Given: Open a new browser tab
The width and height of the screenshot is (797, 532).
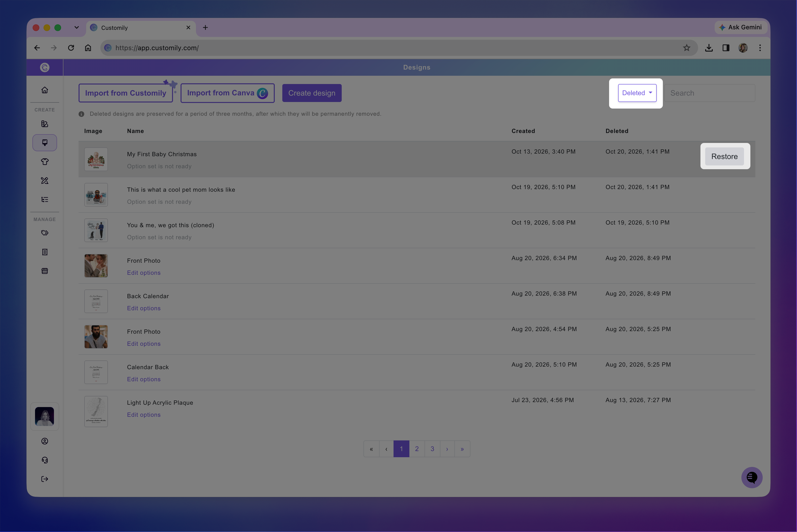Looking at the screenshot, I should pyautogui.click(x=205, y=27).
